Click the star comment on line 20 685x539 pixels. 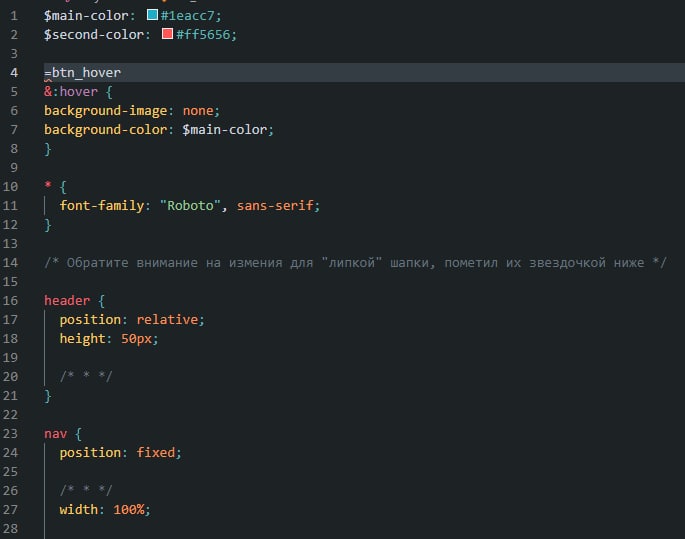tap(86, 377)
